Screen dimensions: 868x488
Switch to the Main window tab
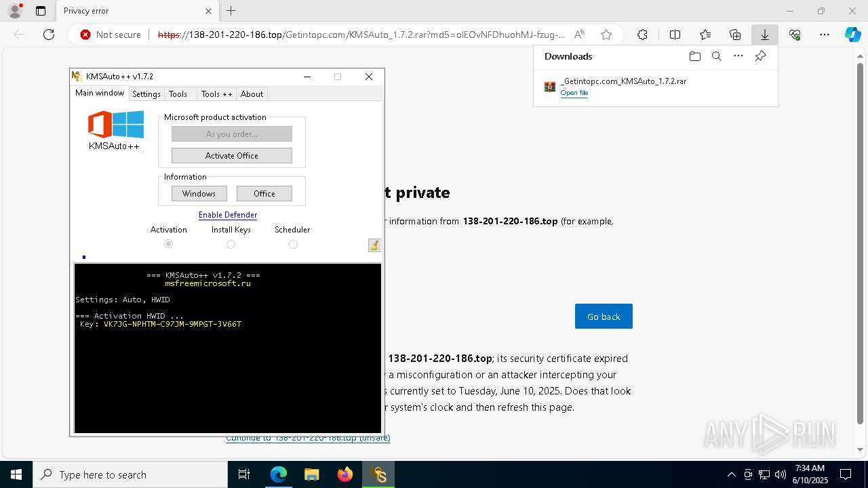(x=100, y=93)
